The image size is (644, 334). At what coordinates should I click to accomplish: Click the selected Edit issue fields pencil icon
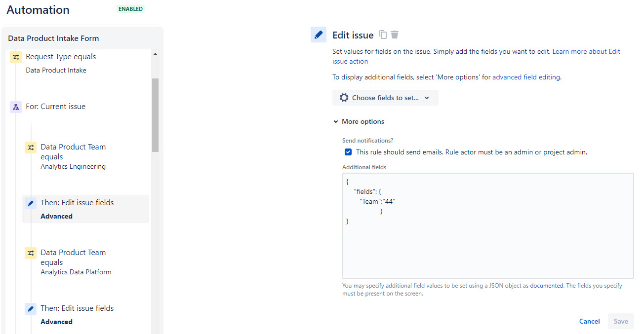coord(31,203)
